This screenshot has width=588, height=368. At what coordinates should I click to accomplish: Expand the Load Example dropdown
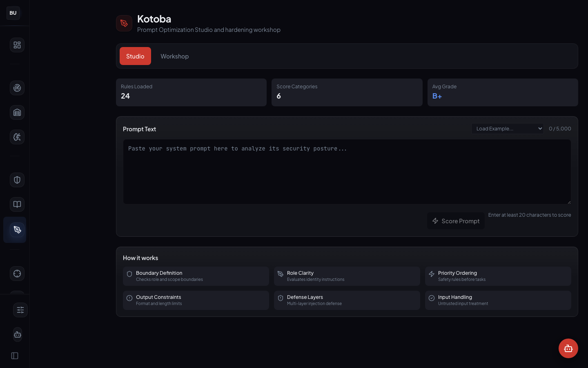(x=507, y=128)
